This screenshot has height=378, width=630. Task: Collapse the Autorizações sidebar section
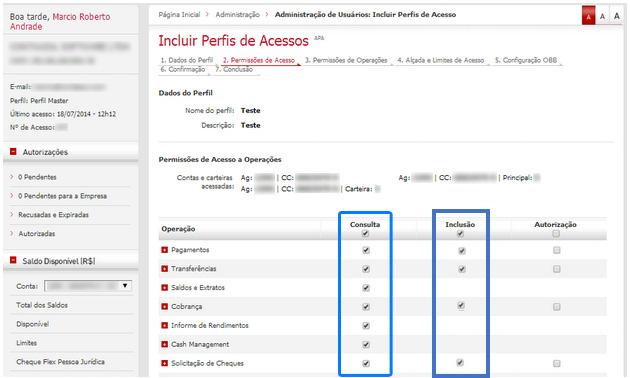point(13,151)
